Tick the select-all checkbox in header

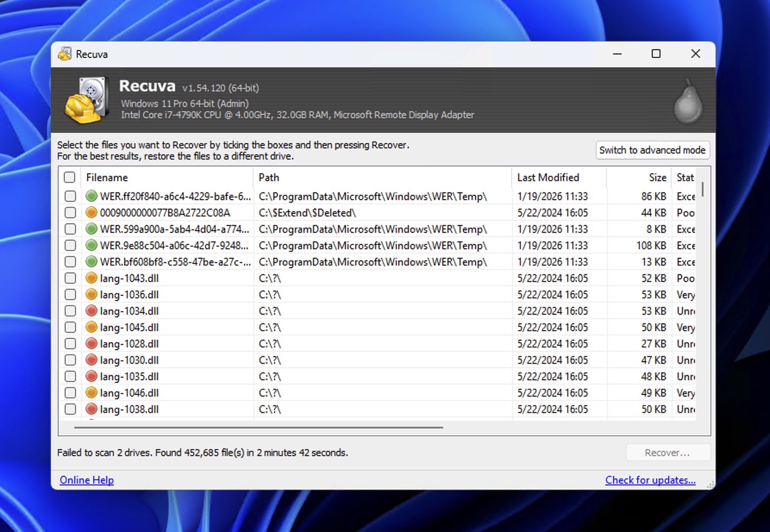69,177
